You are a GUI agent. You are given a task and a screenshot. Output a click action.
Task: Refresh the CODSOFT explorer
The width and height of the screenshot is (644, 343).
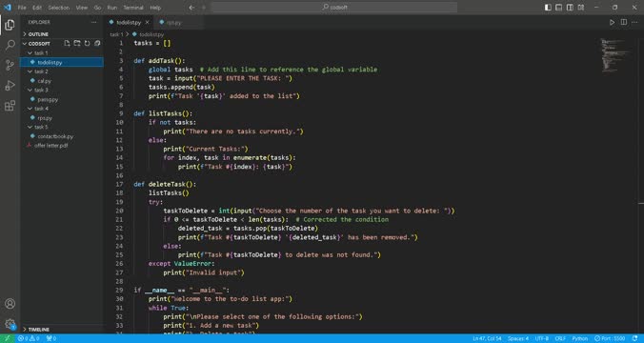point(87,43)
